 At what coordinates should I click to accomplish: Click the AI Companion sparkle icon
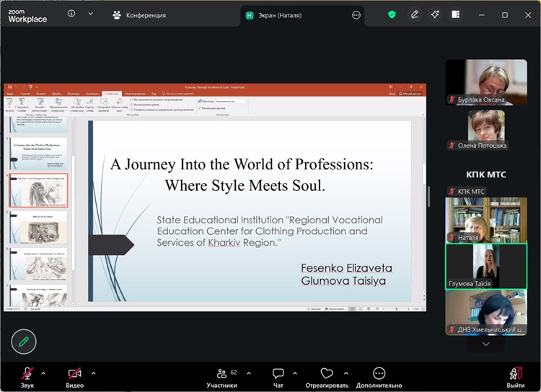[x=434, y=14]
